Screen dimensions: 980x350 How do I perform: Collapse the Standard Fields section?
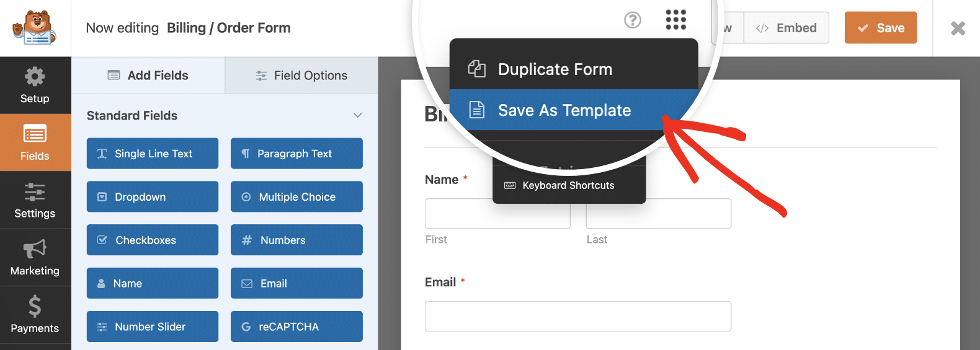[357, 115]
